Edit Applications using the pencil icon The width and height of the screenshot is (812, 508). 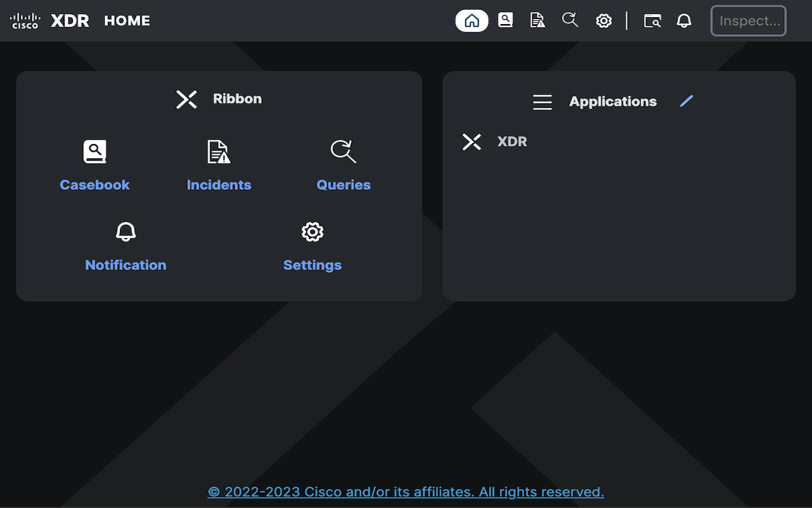coord(686,101)
